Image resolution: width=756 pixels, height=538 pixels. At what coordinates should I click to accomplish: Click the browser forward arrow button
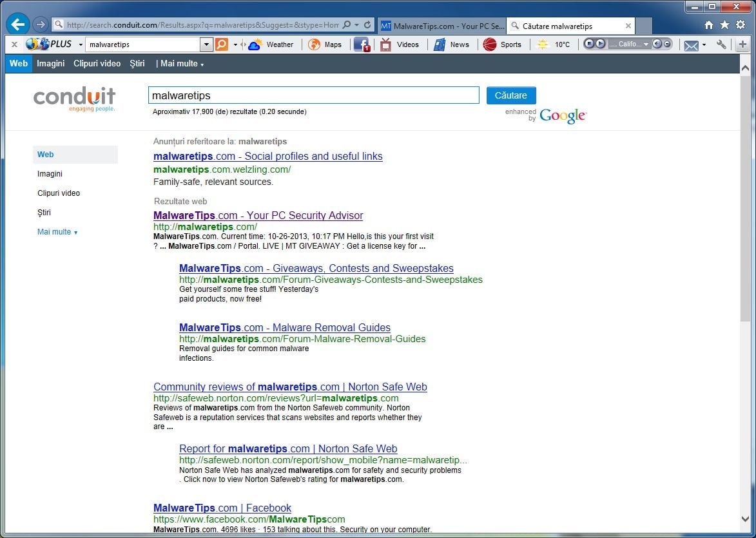click(41, 24)
